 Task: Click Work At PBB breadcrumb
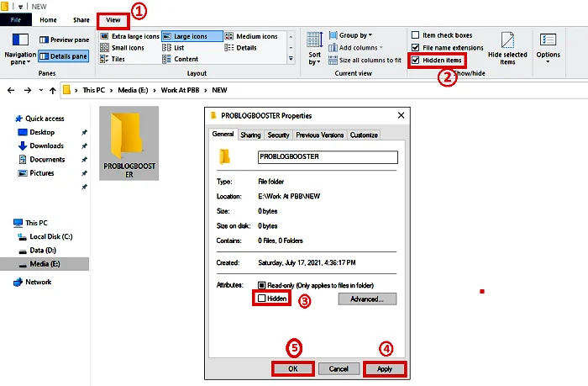point(180,90)
